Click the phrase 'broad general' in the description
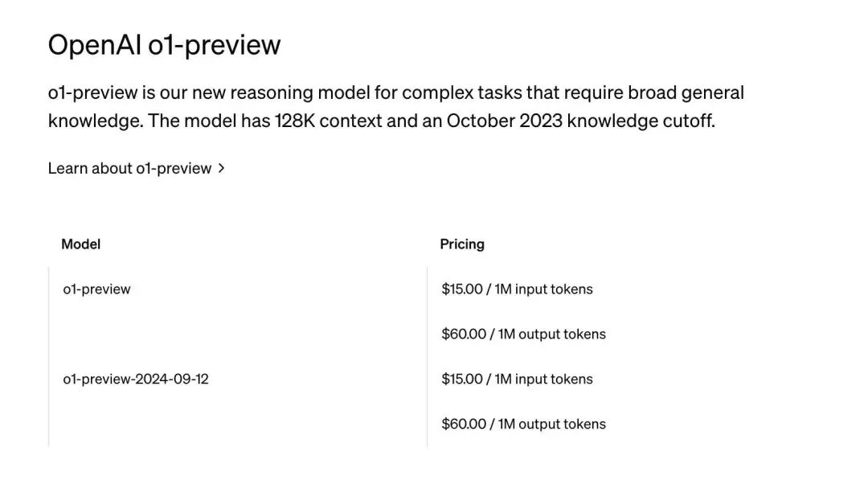Screen dimensions: 868x480 pyautogui.click(x=689, y=92)
